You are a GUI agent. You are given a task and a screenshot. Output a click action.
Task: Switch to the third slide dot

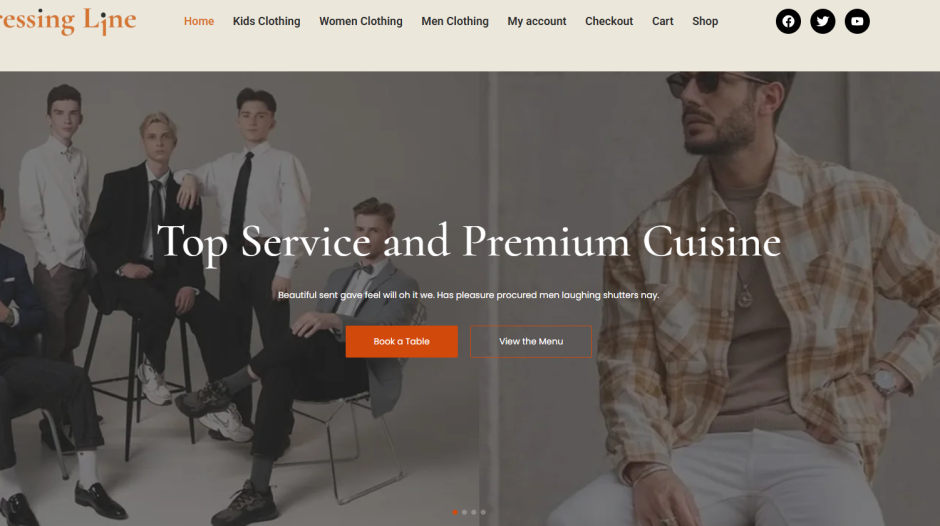[474, 512]
